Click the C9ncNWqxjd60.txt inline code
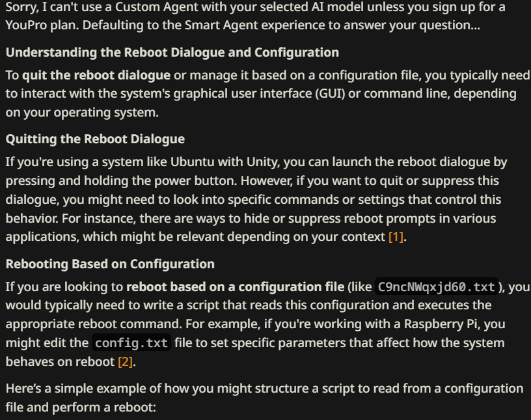531x420 pixels. pos(437,287)
